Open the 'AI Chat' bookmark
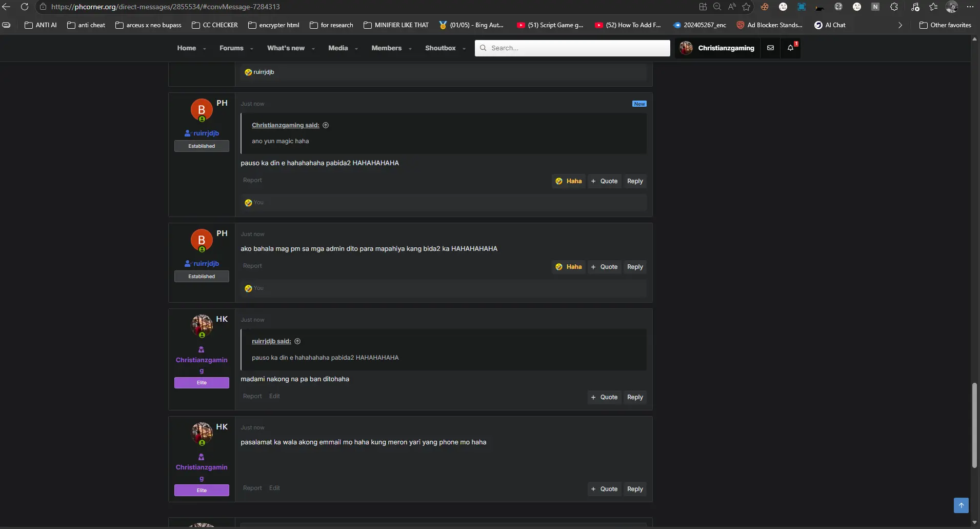Screen dimensions: 980x529 pos(830,25)
